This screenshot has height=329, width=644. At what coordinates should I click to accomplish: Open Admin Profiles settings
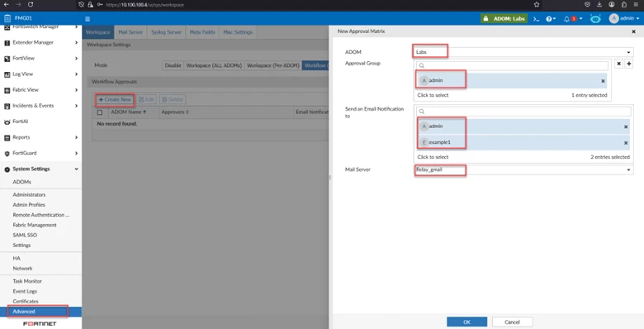pyautogui.click(x=29, y=205)
